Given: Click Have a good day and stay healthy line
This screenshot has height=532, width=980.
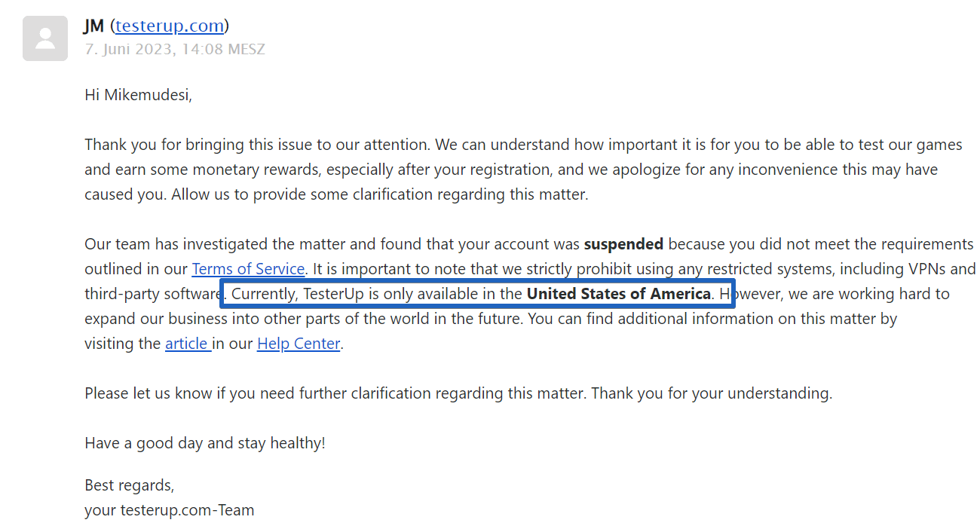Looking at the screenshot, I should (x=205, y=443).
